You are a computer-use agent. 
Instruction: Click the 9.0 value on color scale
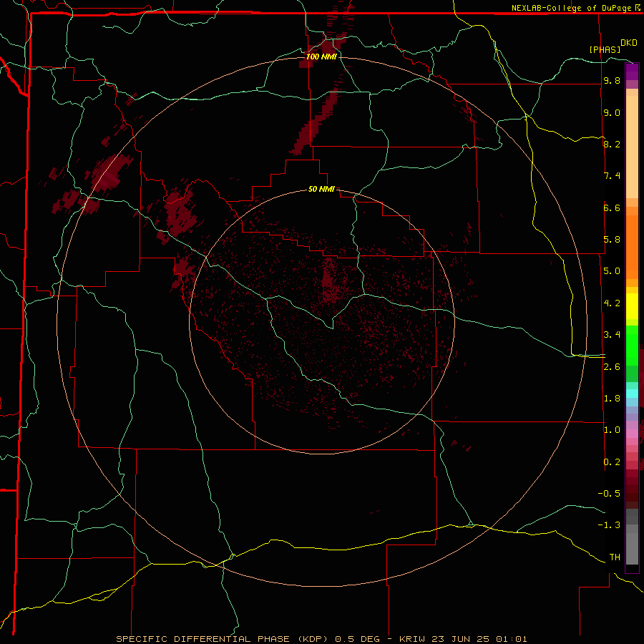coord(612,112)
